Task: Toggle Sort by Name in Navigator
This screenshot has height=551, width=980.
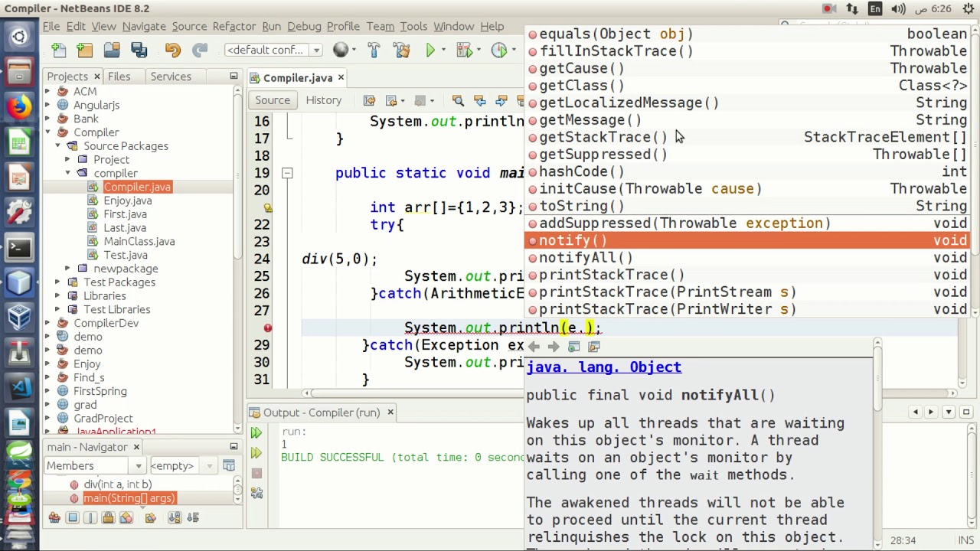Action: (x=175, y=518)
